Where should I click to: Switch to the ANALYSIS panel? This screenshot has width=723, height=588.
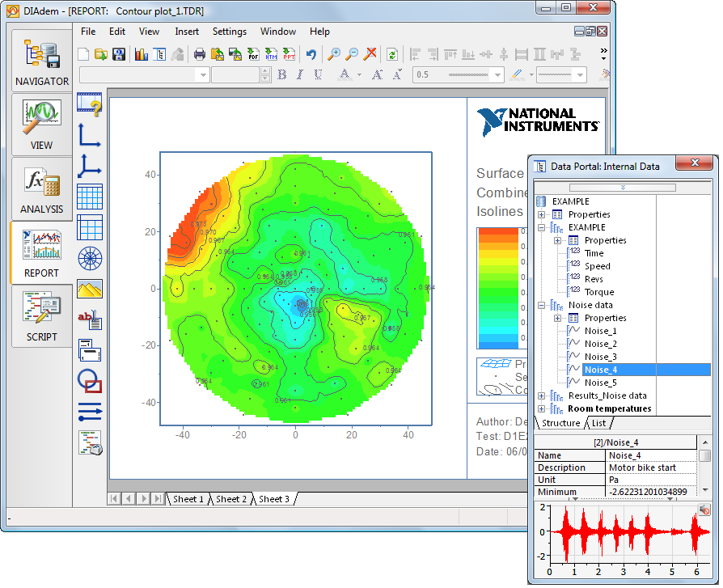pyautogui.click(x=41, y=188)
